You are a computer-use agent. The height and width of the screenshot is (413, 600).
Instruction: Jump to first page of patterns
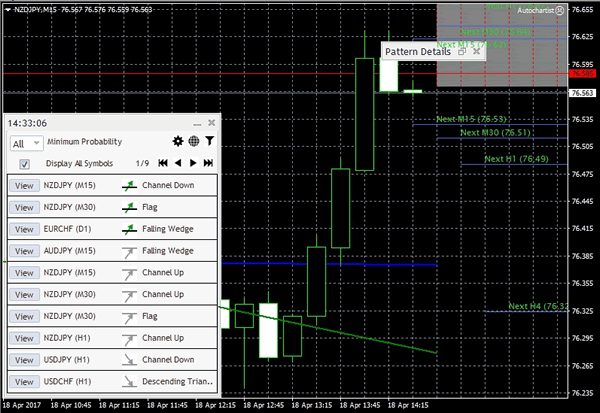[163, 163]
